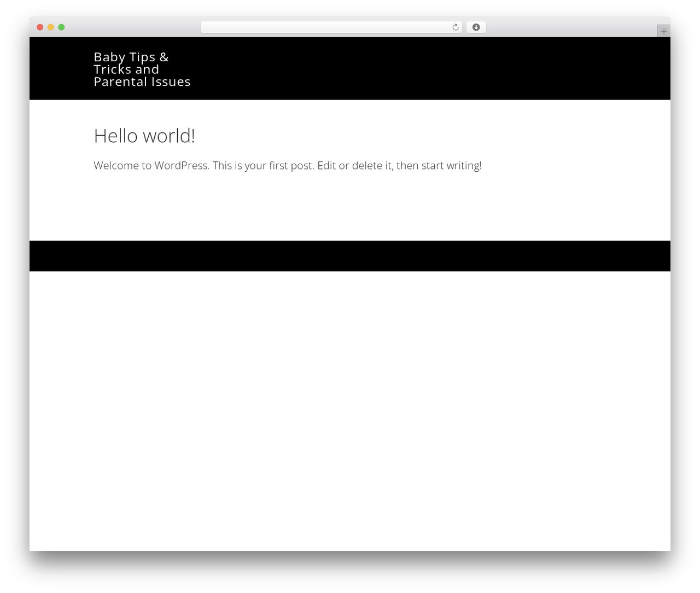Minimize the window with the yellow button
700x593 pixels.
(51, 27)
